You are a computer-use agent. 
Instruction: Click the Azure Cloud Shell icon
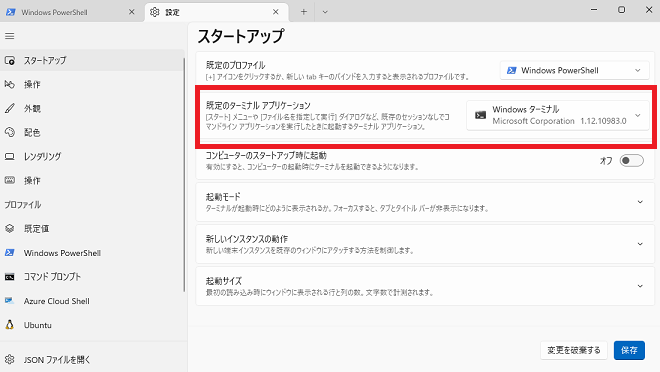click(10, 300)
